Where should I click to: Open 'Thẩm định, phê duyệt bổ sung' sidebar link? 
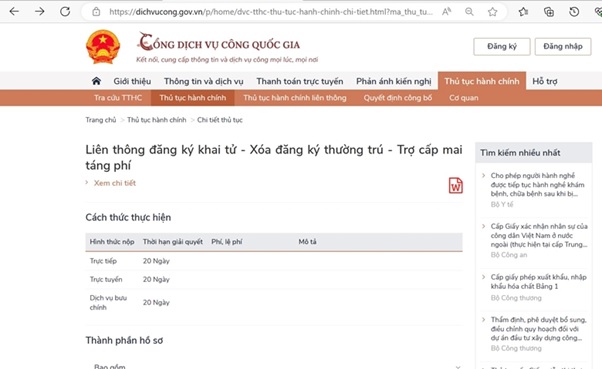(539, 329)
